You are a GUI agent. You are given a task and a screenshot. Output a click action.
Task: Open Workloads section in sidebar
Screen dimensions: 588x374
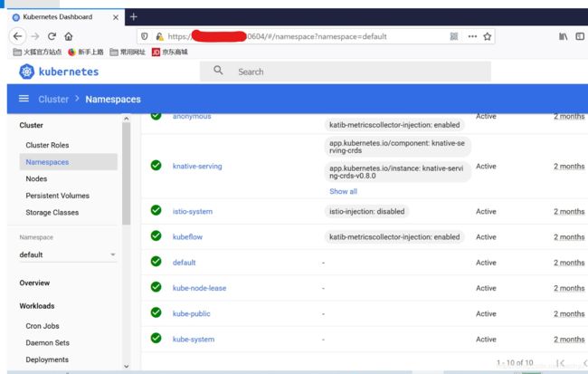coord(37,306)
